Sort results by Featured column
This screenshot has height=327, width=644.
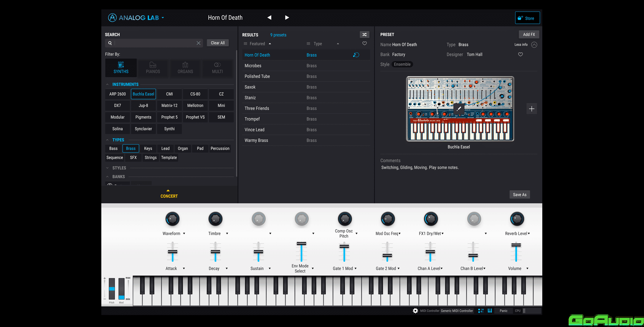tap(258, 44)
